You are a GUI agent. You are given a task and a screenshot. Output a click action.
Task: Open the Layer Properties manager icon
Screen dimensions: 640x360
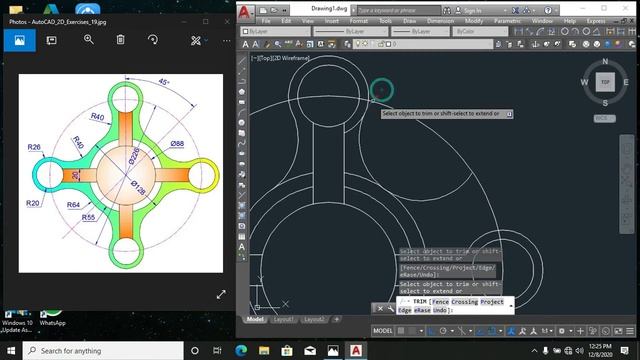(x=347, y=44)
